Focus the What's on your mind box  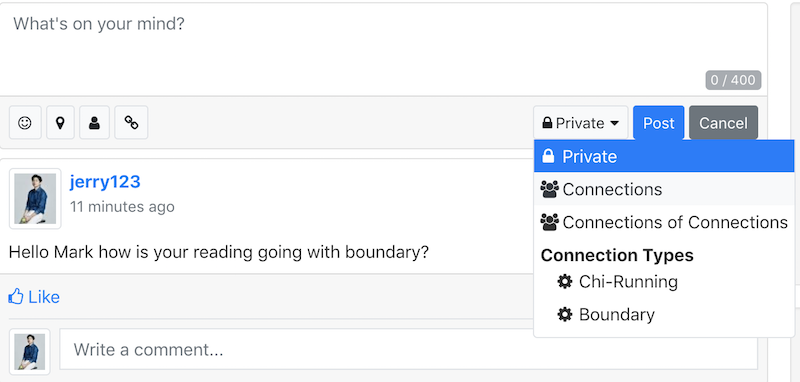click(383, 49)
